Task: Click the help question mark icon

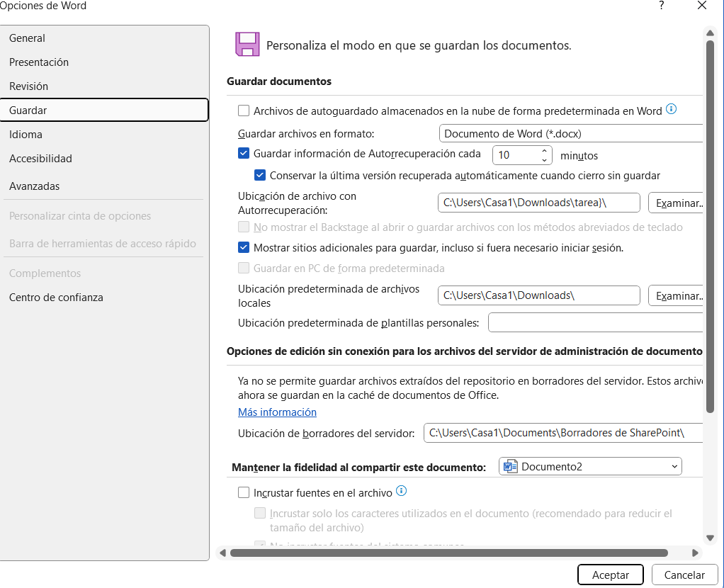Action: tap(662, 6)
